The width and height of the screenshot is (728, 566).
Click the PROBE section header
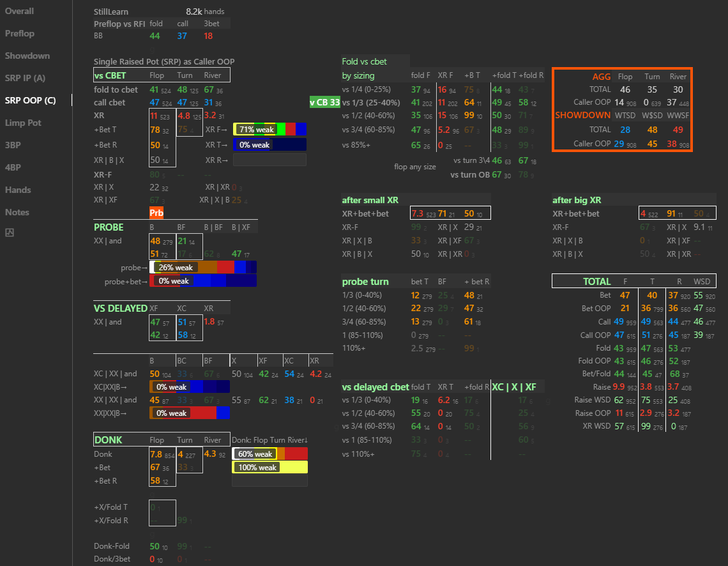[x=109, y=227]
